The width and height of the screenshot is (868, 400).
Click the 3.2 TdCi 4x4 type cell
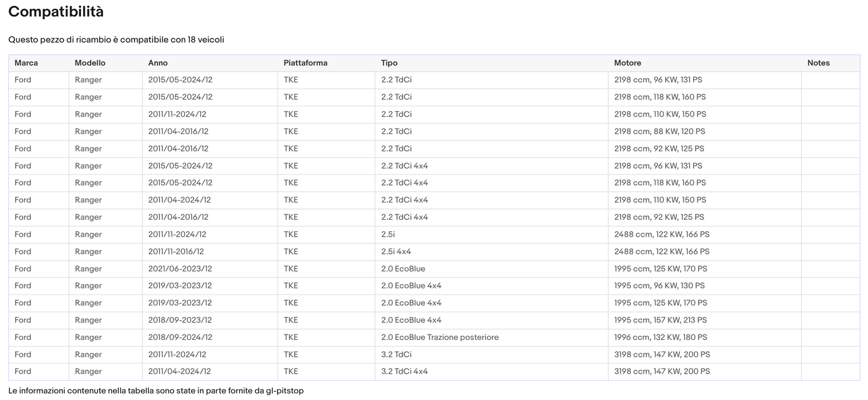point(404,372)
